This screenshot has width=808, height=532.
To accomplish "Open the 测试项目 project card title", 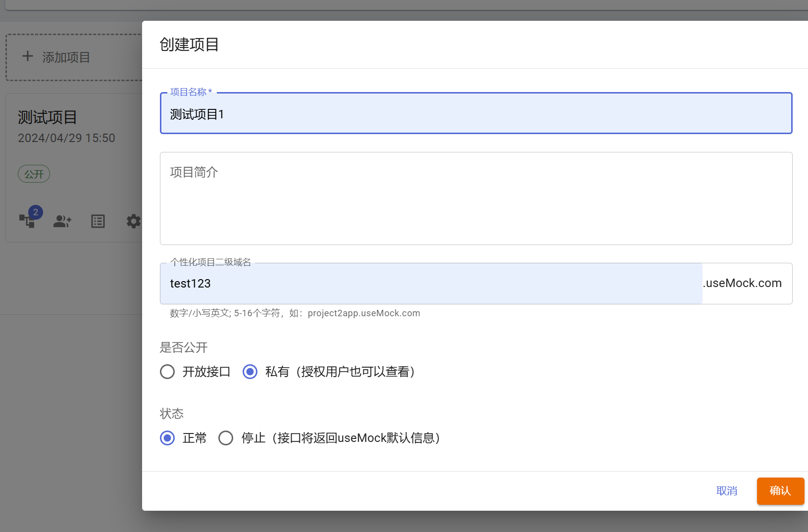I will [x=47, y=117].
